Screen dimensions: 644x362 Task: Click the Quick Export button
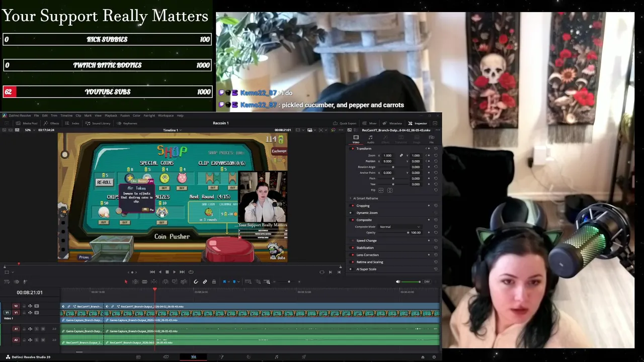click(345, 123)
